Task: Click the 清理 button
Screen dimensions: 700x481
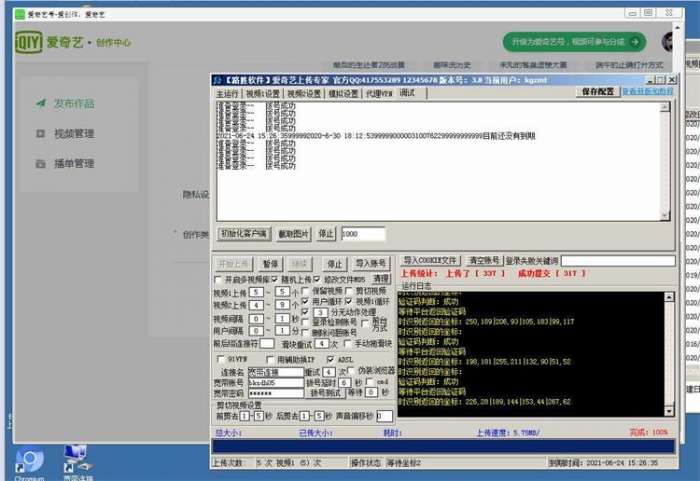Action: 381,278
